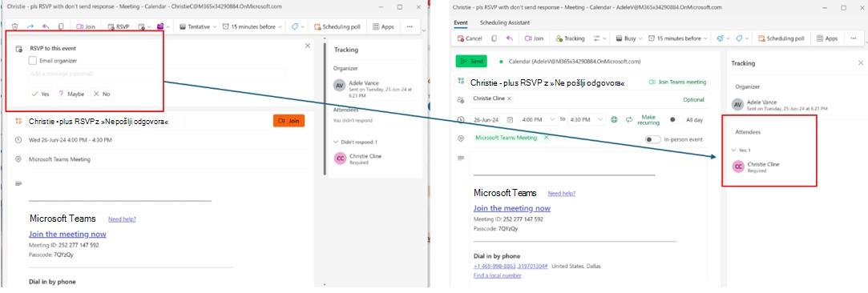Open the 4:30 PM end time dropdown
Screen dimensions: 868x293
pos(587,119)
